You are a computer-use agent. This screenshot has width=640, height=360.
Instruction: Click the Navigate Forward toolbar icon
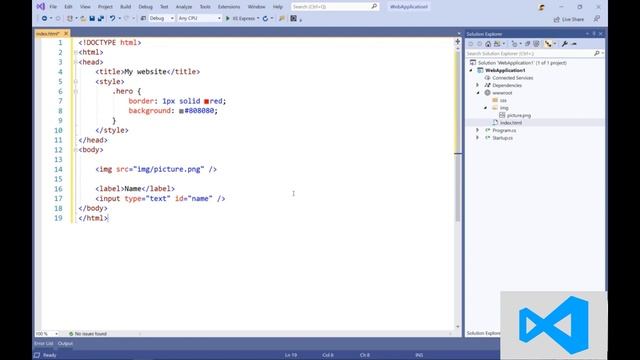58,18
